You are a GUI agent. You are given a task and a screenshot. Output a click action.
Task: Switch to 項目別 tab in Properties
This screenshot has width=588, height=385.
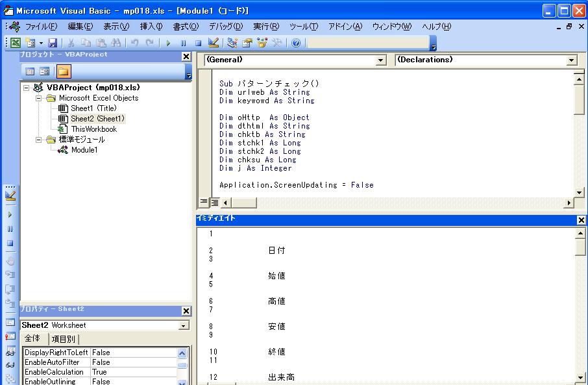[64, 339]
